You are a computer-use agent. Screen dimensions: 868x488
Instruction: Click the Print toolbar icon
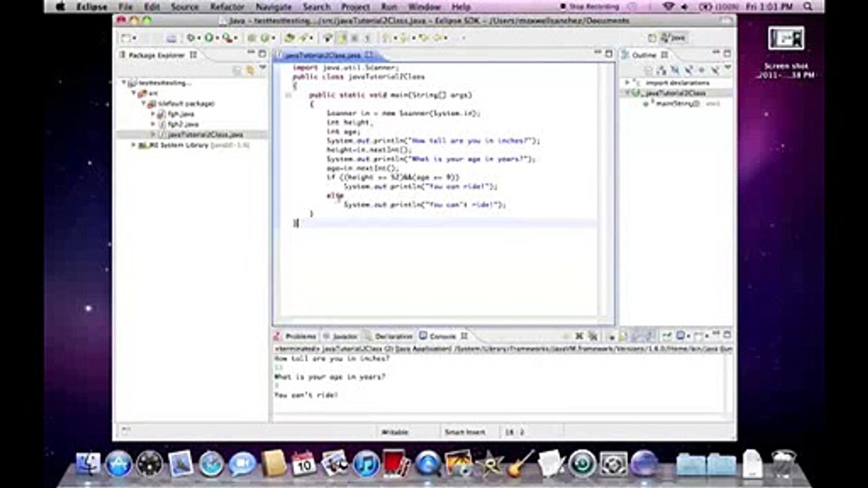pos(172,38)
